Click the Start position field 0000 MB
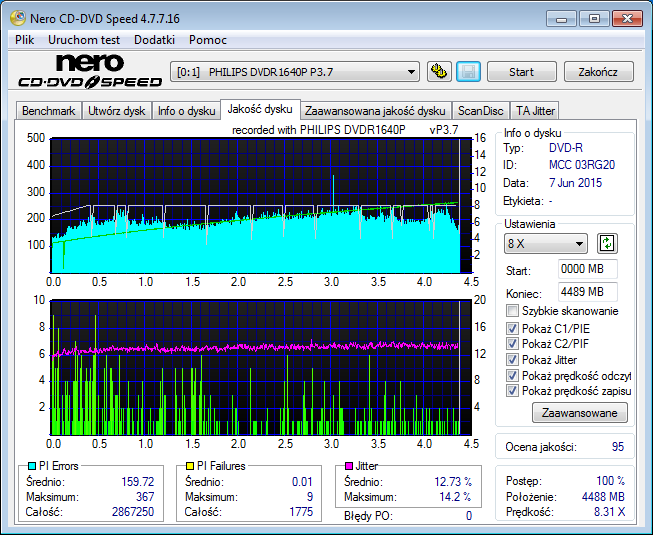 pyautogui.click(x=587, y=269)
